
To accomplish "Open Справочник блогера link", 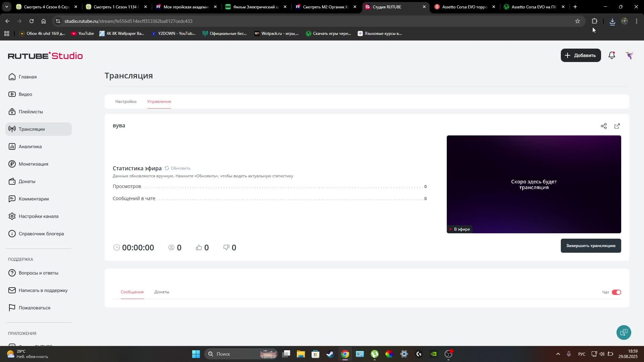I will [x=41, y=234].
